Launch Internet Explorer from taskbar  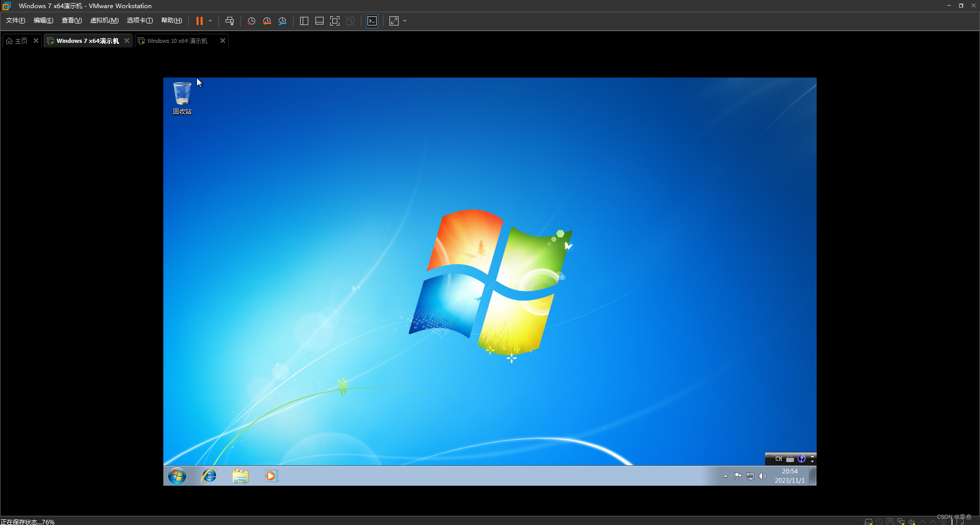[x=209, y=476]
